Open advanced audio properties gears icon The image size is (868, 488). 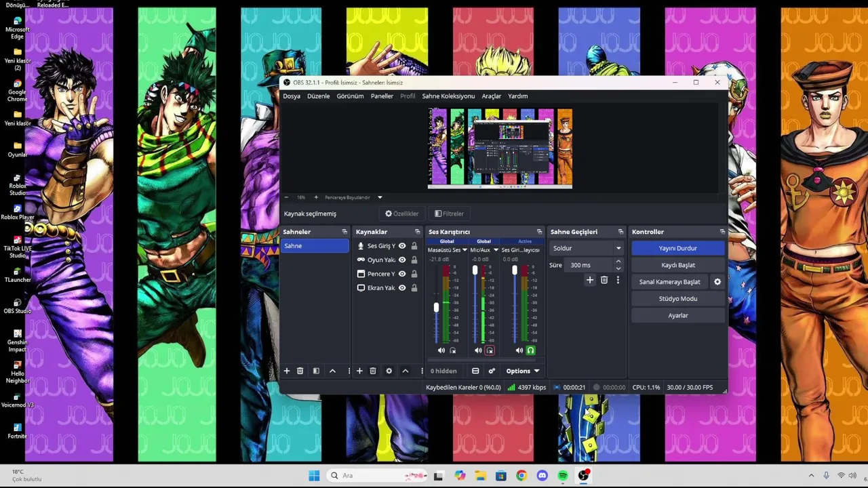coord(492,371)
